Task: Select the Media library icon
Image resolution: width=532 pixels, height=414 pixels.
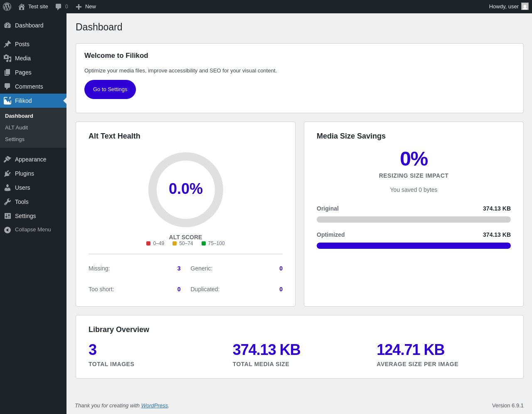Action: point(7,58)
